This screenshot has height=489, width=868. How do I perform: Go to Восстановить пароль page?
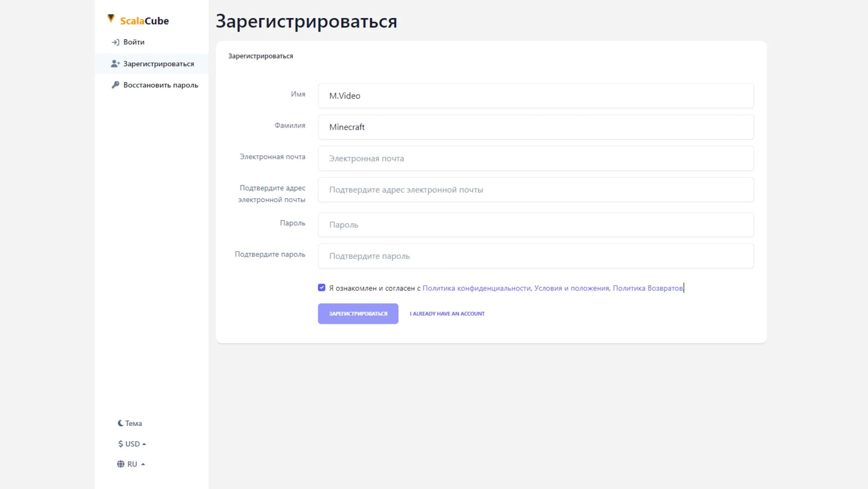point(160,85)
